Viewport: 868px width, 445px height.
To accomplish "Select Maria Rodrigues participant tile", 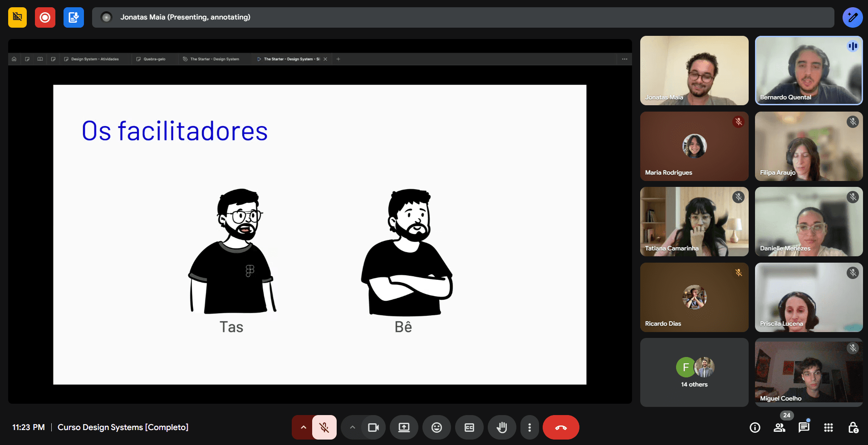I will (x=694, y=146).
